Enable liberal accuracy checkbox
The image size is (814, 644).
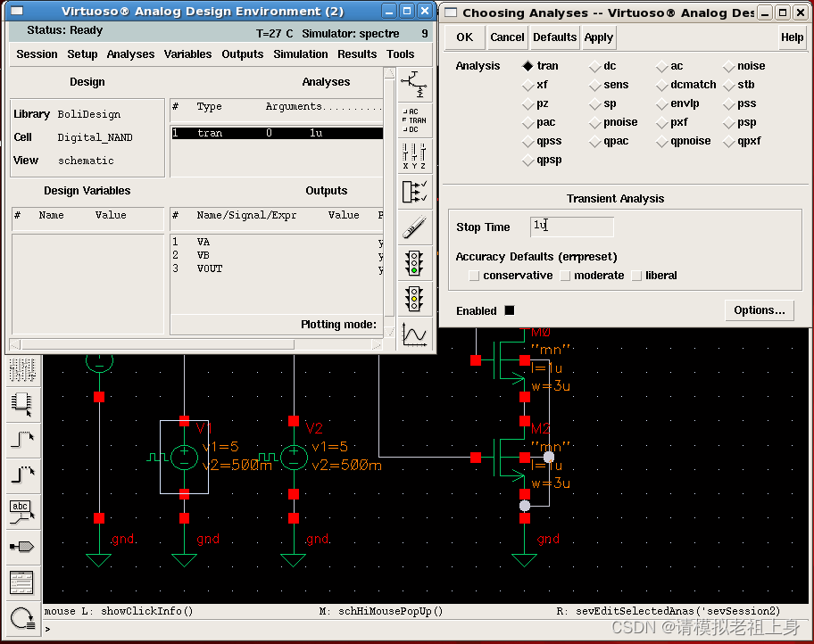pos(636,276)
